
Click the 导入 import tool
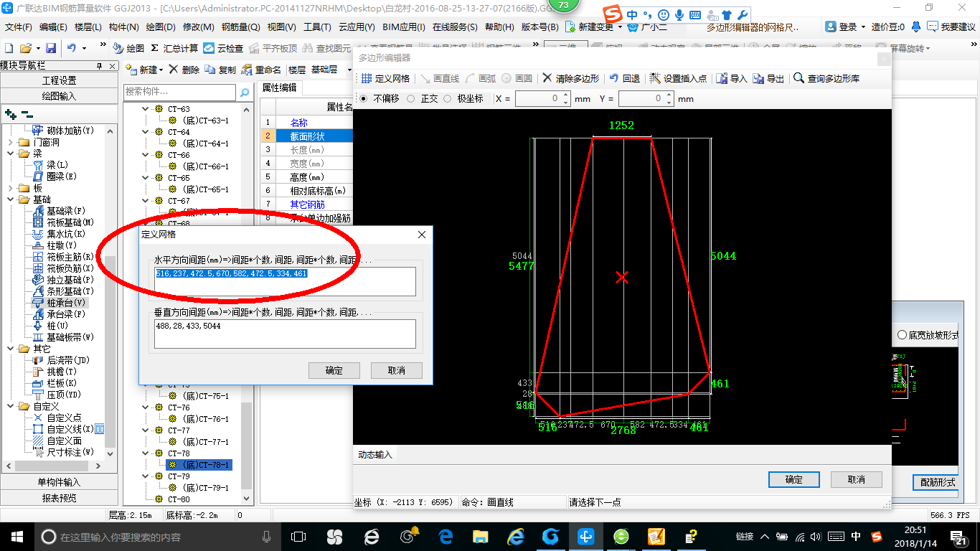pos(732,78)
